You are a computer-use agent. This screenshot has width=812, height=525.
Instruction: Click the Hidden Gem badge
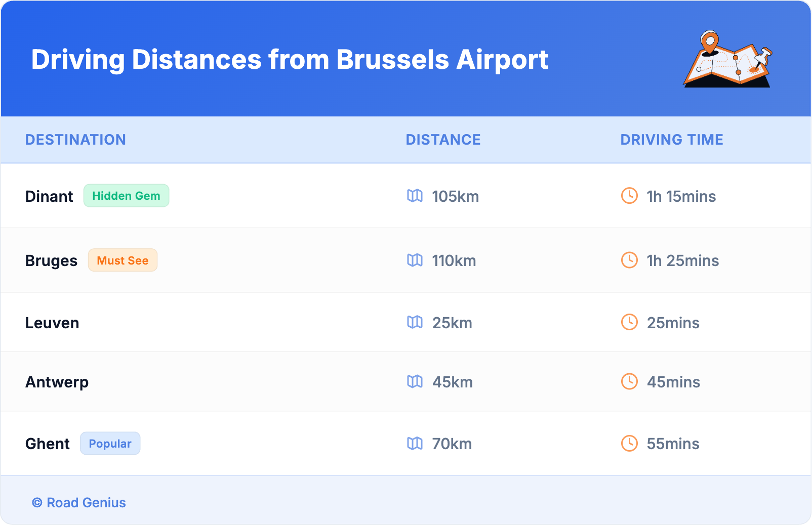tap(126, 196)
